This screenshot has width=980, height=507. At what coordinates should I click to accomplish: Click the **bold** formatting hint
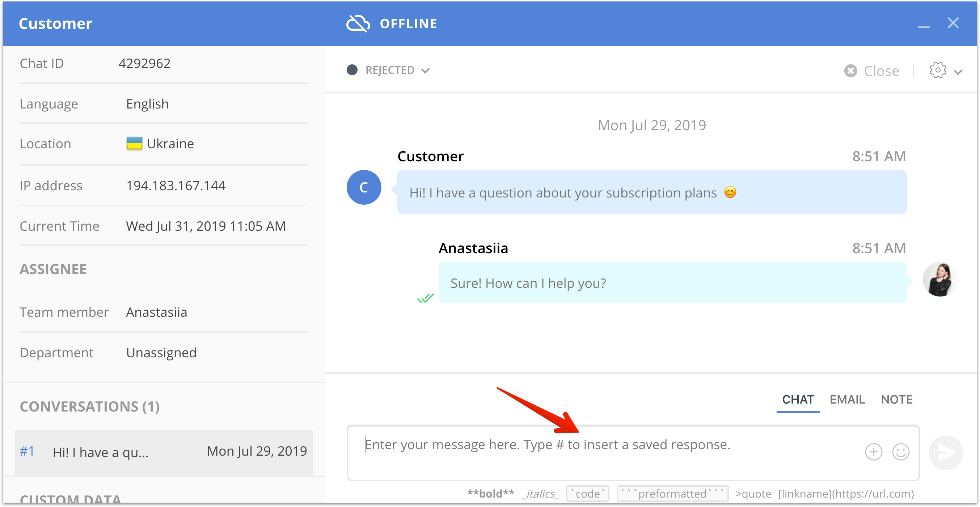coord(490,493)
